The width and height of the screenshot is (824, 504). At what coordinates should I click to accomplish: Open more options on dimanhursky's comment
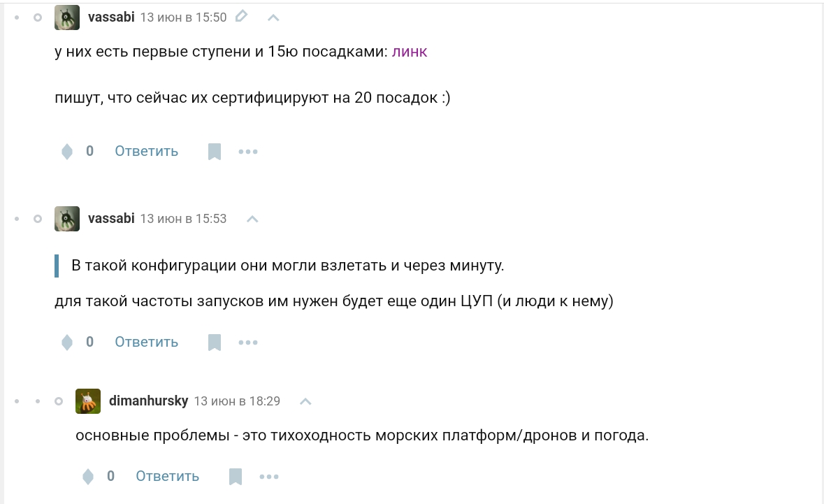pos(269,477)
